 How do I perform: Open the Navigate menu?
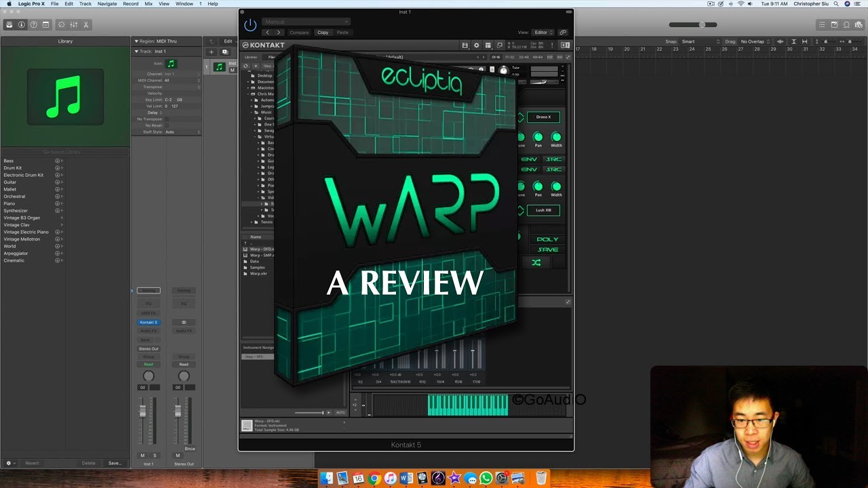pyautogui.click(x=107, y=3)
